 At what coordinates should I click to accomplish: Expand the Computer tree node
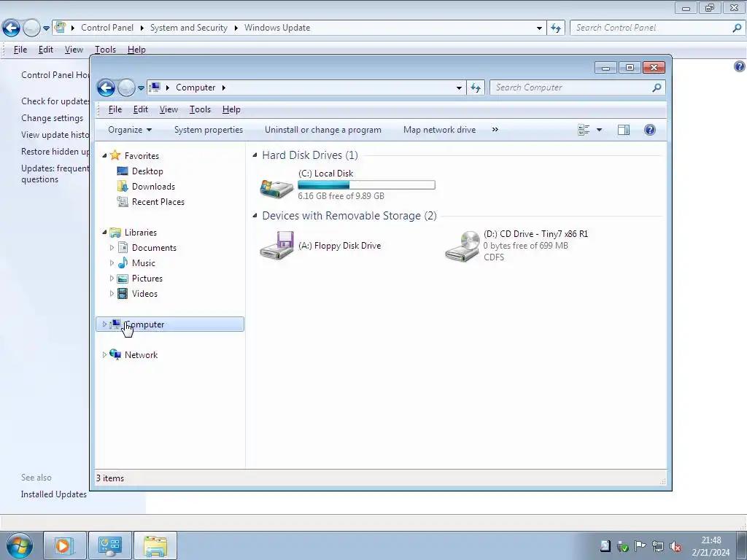pos(104,324)
